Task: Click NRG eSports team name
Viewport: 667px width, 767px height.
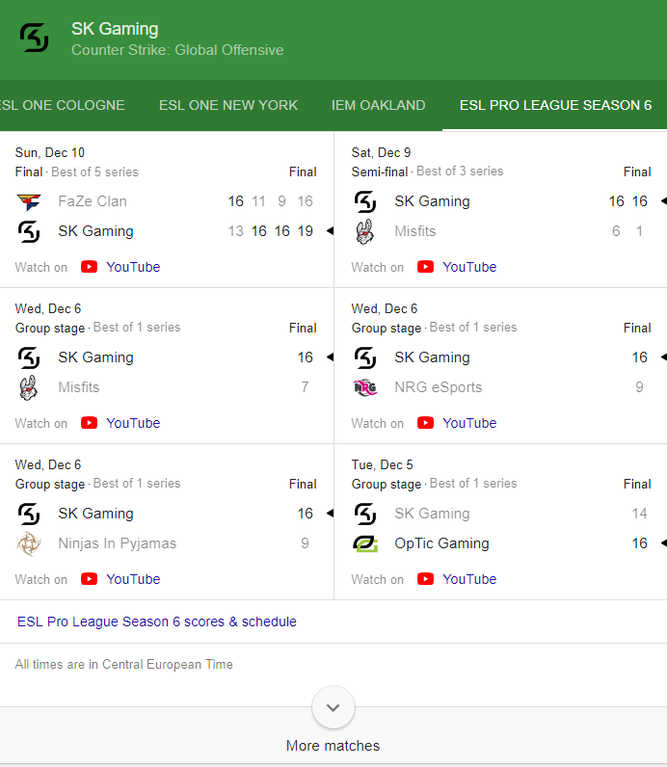Action: [x=438, y=387]
